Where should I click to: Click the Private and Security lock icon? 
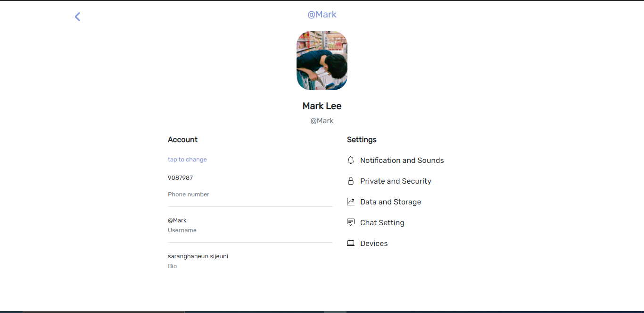pyautogui.click(x=351, y=181)
